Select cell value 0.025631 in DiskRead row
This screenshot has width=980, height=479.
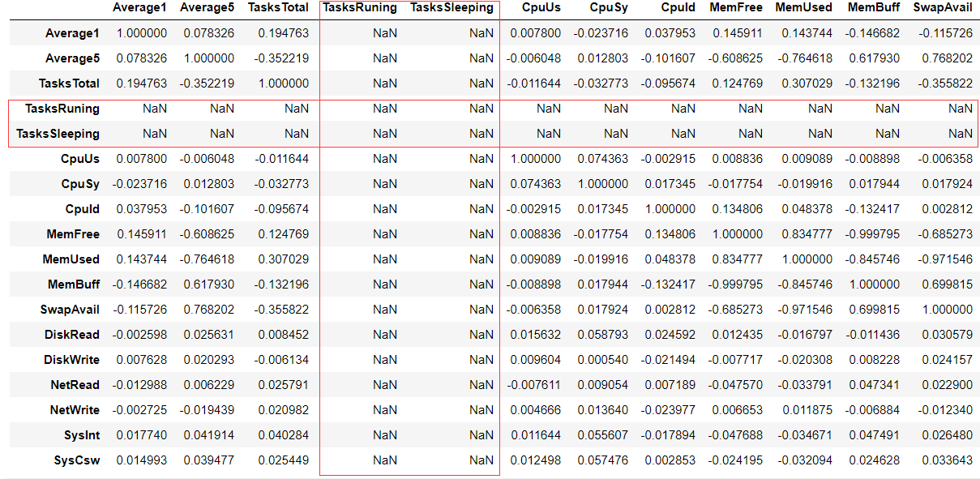click(x=209, y=335)
